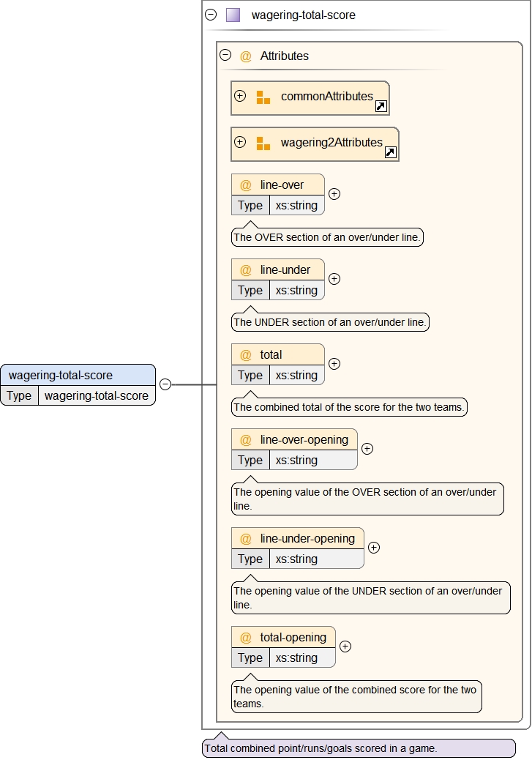Expand the line-over-opening attribute details
Viewport: 532px width, 760px height.
click(367, 449)
